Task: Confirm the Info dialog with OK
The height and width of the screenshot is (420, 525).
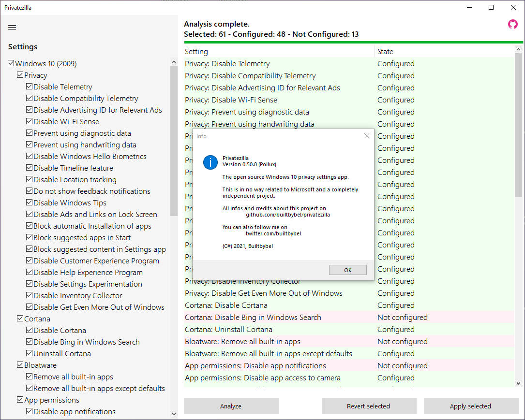Action: pos(347,270)
